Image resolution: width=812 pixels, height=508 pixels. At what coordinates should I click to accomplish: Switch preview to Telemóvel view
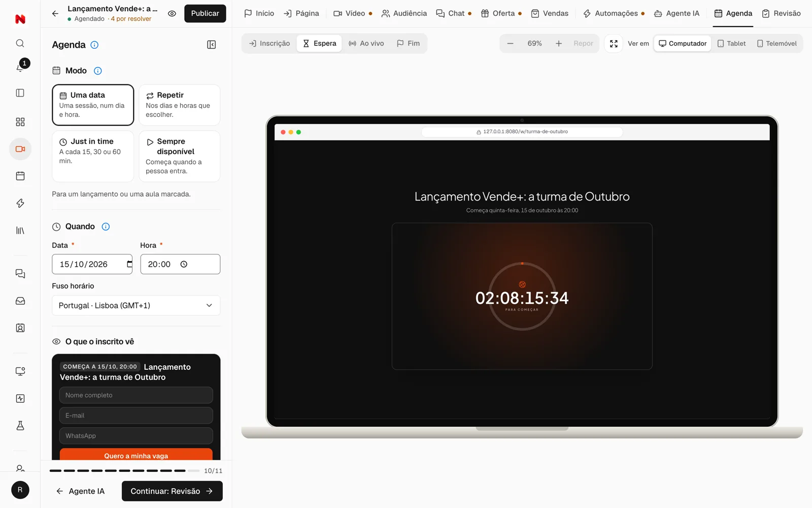[x=777, y=44]
